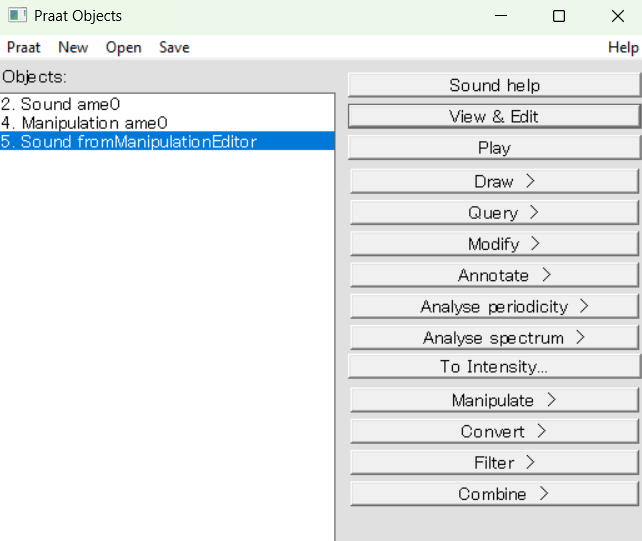
Task: Maximize the Praat Objects window
Action: click(559, 16)
